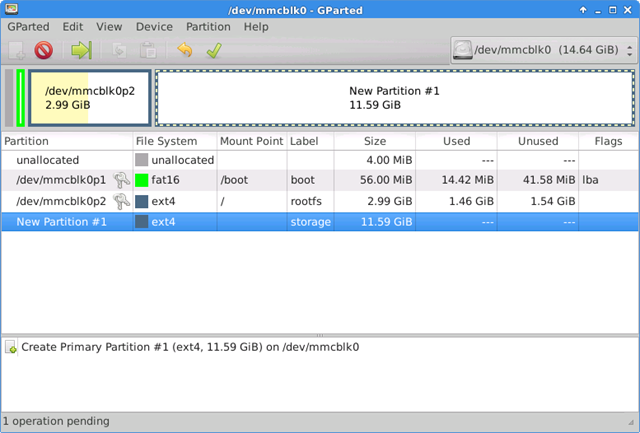Click the '1 operation pending' status text

pyautogui.click(x=56, y=421)
